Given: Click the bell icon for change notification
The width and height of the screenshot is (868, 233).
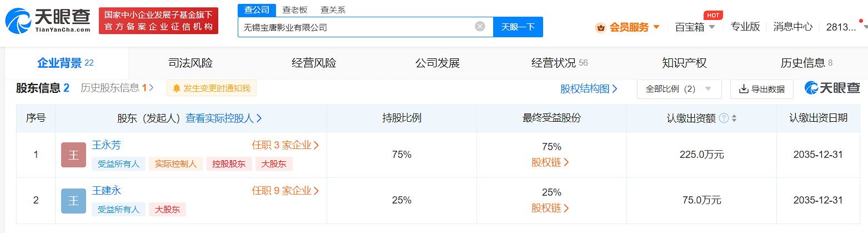Looking at the screenshot, I should click(177, 88).
